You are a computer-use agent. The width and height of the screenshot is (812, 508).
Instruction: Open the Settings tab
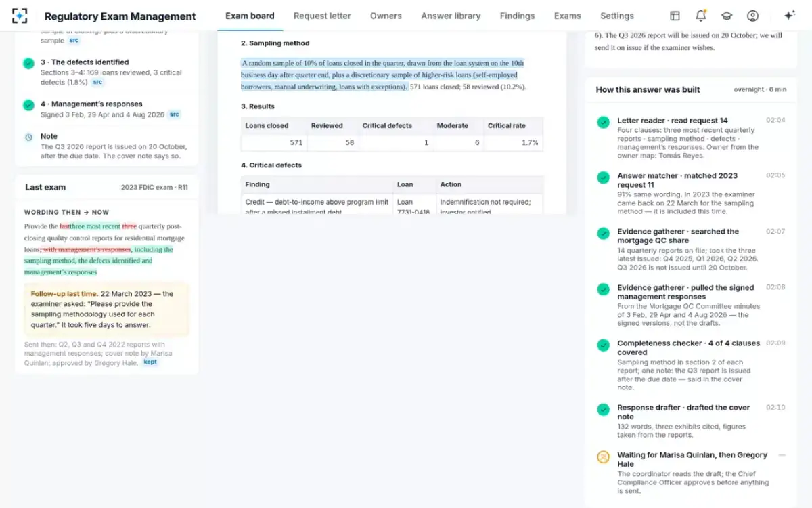(x=617, y=16)
